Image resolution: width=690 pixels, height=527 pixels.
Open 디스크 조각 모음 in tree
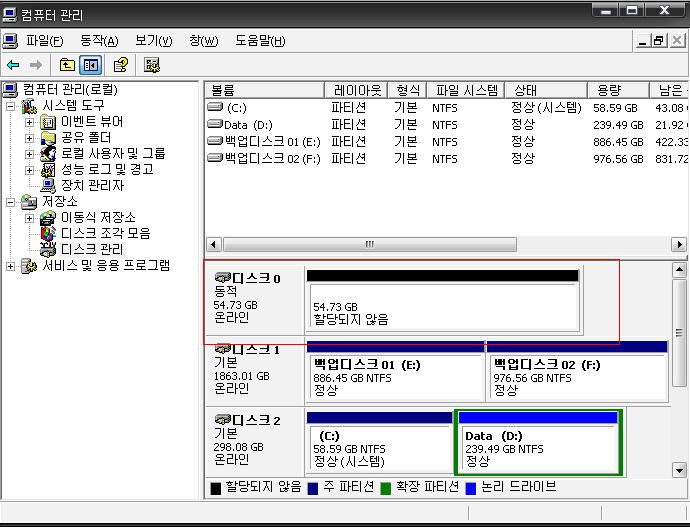tap(106, 234)
